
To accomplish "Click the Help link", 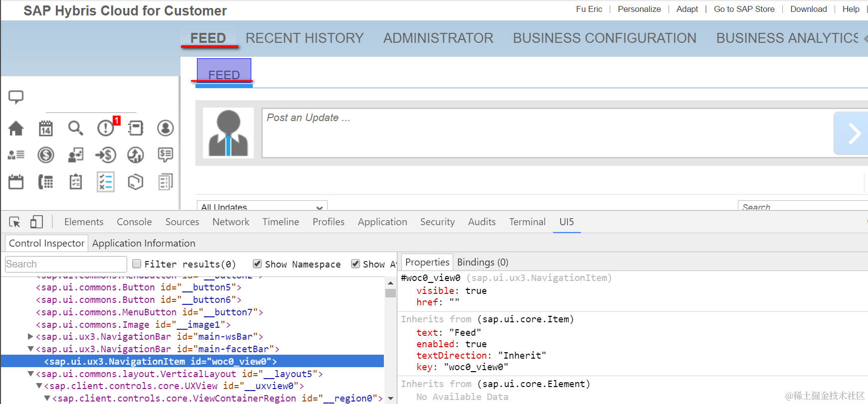I will (851, 9).
